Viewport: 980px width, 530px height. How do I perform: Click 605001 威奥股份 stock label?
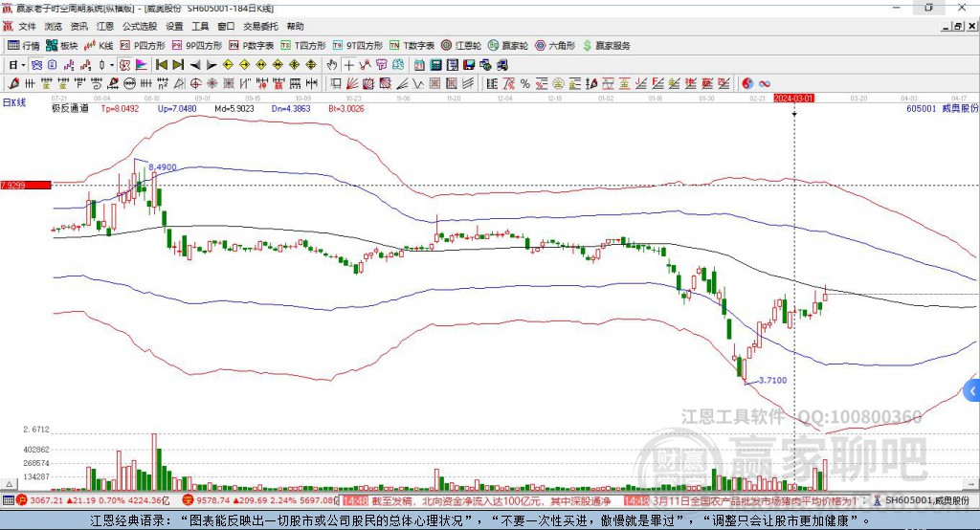[942, 108]
